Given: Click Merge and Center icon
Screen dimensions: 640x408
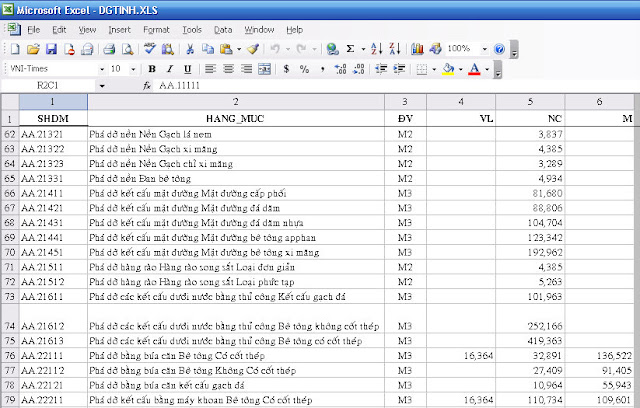Looking at the screenshot, I should point(264,69).
